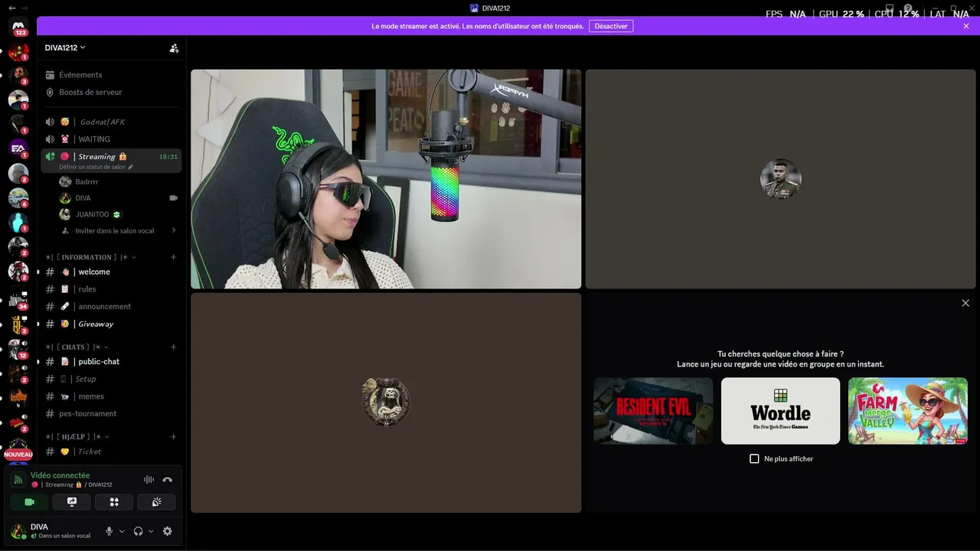Open the soundboard button
The height and width of the screenshot is (551, 980).
coord(156,502)
